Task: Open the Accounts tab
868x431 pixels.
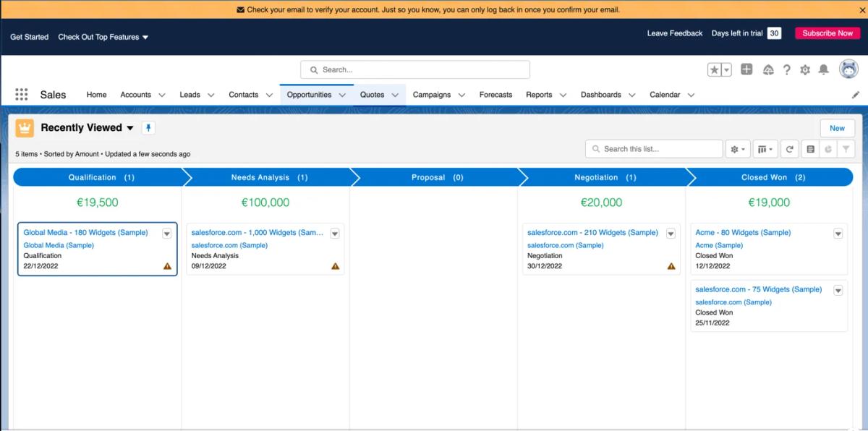Action: coord(135,95)
